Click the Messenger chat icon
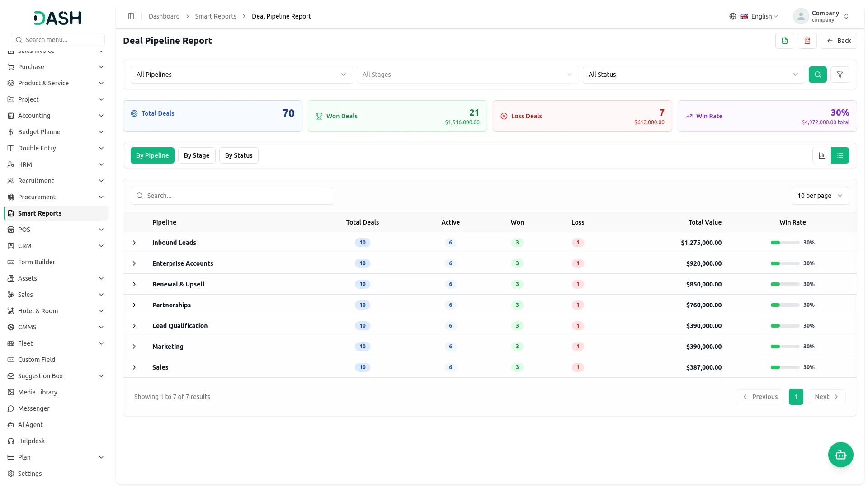 coord(11,408)
